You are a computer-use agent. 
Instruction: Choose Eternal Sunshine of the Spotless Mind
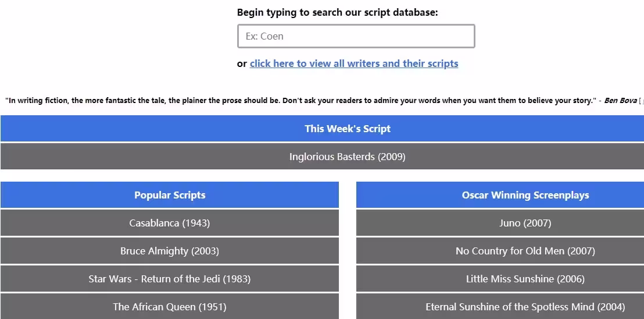(525, 307)
